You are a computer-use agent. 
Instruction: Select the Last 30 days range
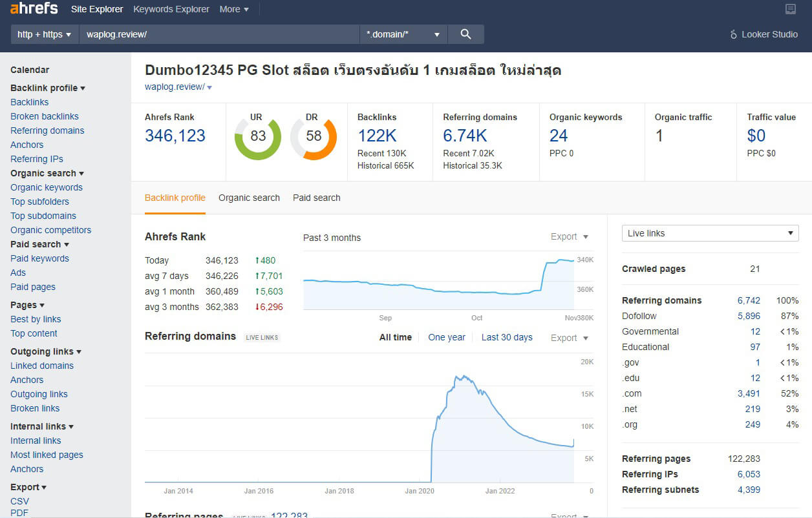pos(507,337)
